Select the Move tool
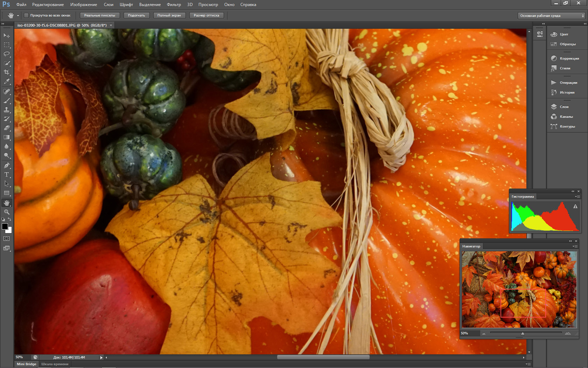The height and width of the screenshot is (368, 588). click(7, 36)
